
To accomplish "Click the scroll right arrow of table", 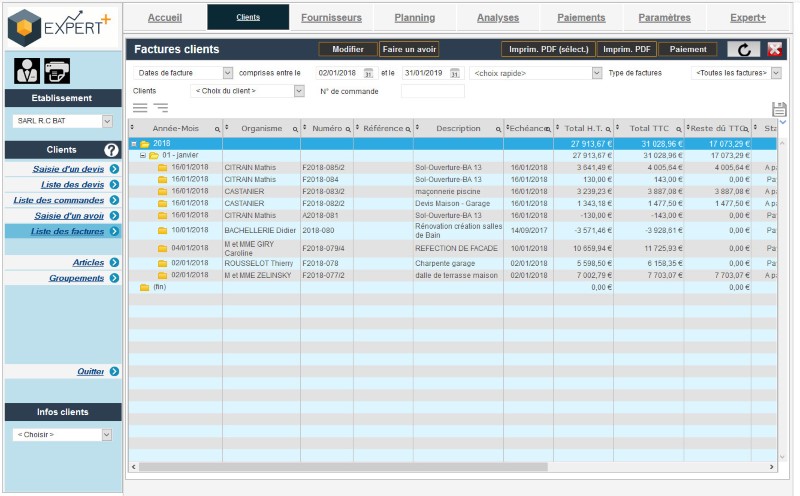I will tap(771, 467).
